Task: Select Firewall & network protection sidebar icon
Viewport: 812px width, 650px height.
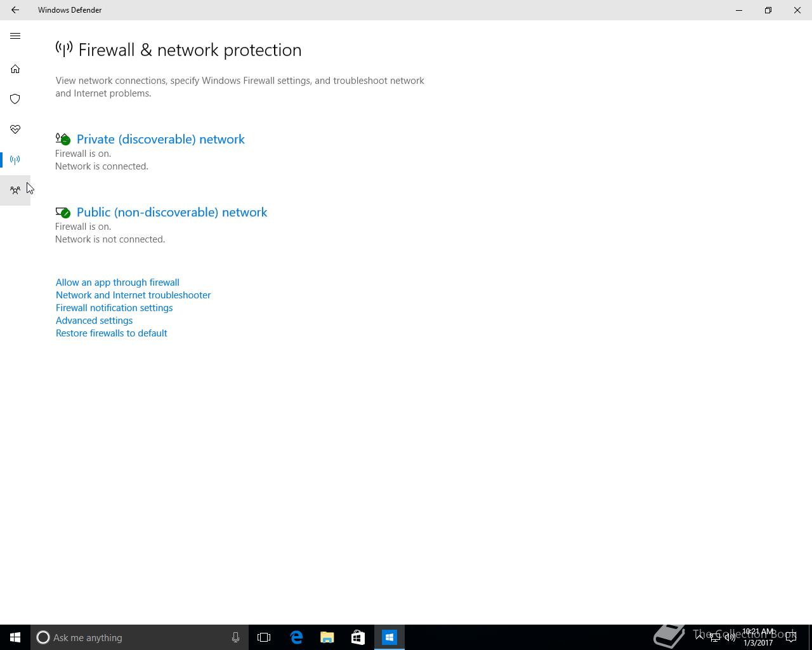Action: 15,160
